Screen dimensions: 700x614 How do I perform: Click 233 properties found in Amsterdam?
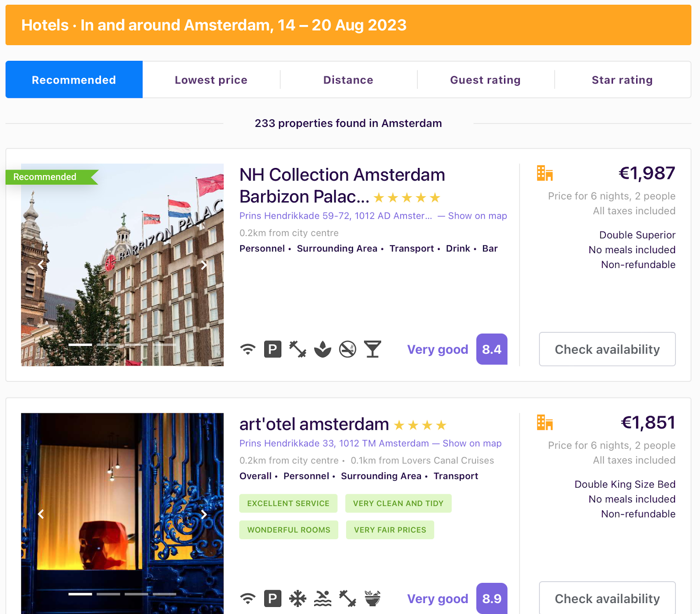point(348,123)
